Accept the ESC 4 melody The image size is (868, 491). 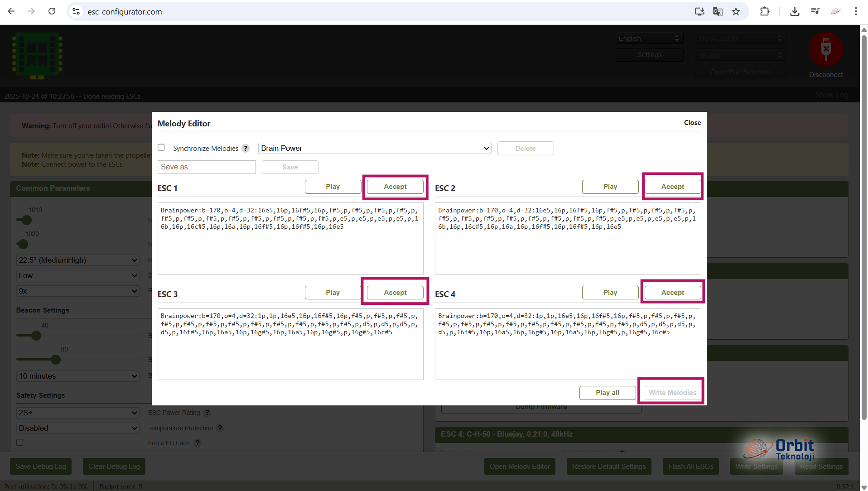(x=672, y=293)
